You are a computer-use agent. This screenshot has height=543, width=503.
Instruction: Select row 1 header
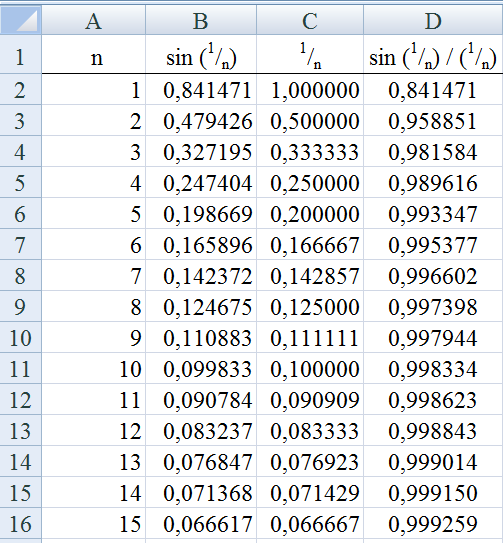point(21,54)
